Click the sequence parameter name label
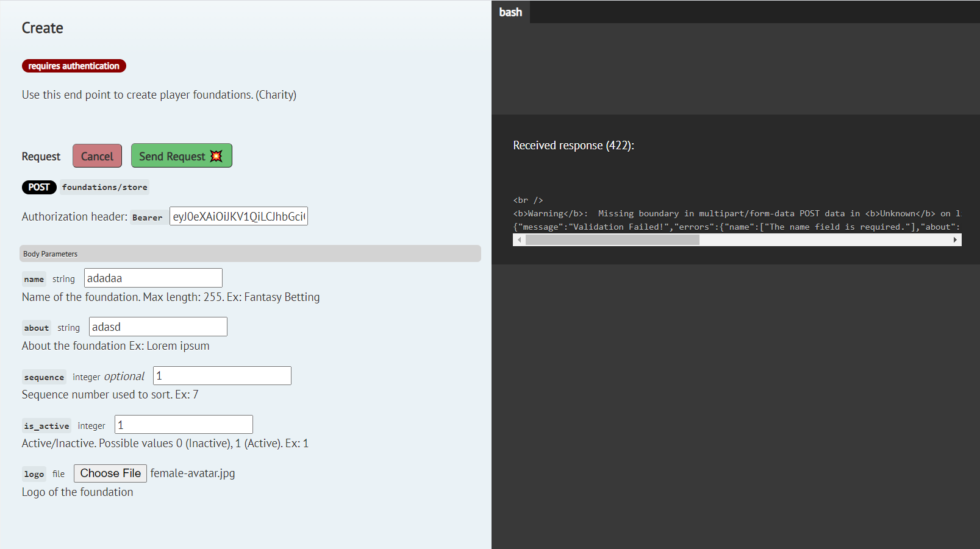This screenshot has width=980, height=549. pos(44,377)
